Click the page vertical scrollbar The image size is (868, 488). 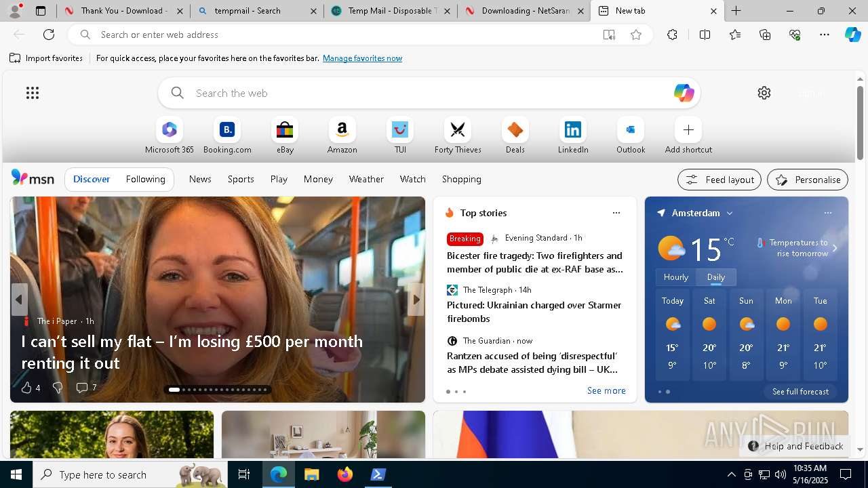860,122
